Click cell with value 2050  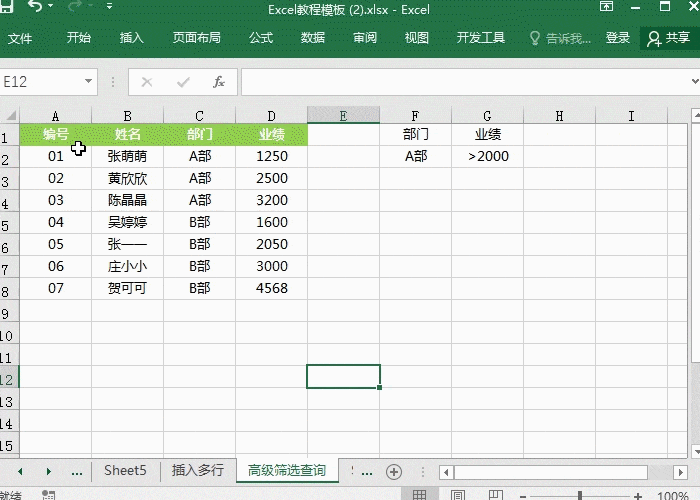click(x=271, y=244)
